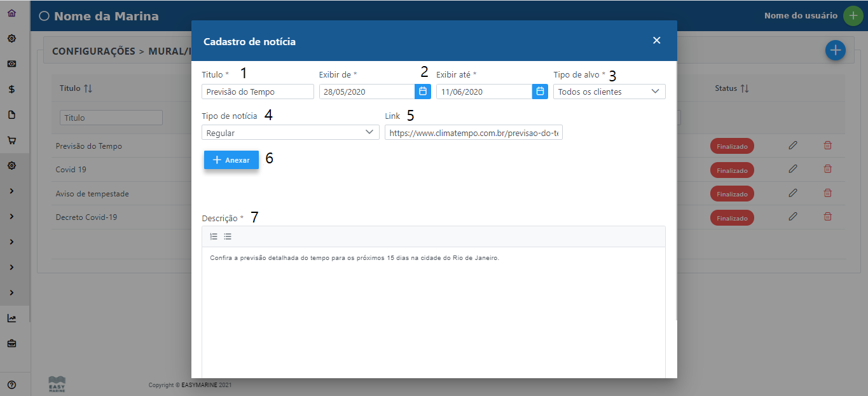Click the pencil edit icon for Covid 19
Image resolution: width=868 pixels, height=396 pixels.
pyautogui.click(x=792, y=169)
